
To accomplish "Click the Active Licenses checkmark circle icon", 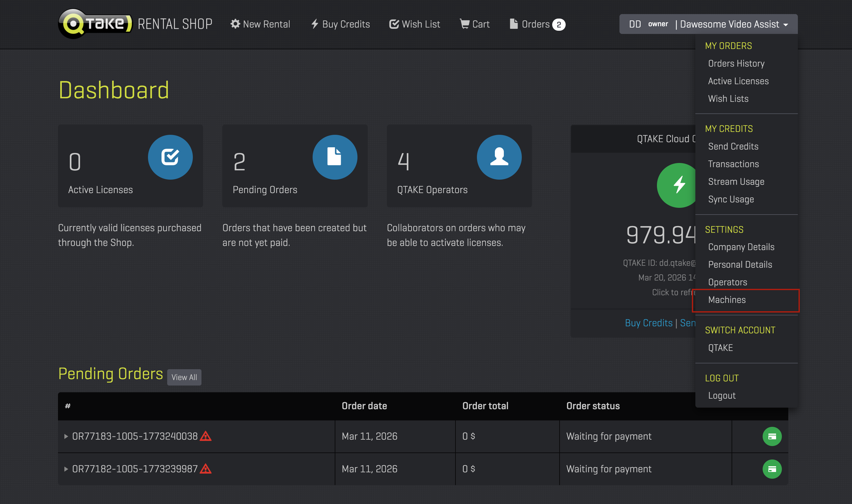I will pos(170,157).
